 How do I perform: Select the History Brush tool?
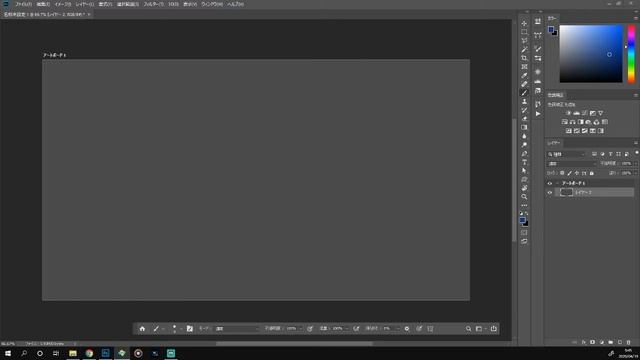tap(524, 110)
